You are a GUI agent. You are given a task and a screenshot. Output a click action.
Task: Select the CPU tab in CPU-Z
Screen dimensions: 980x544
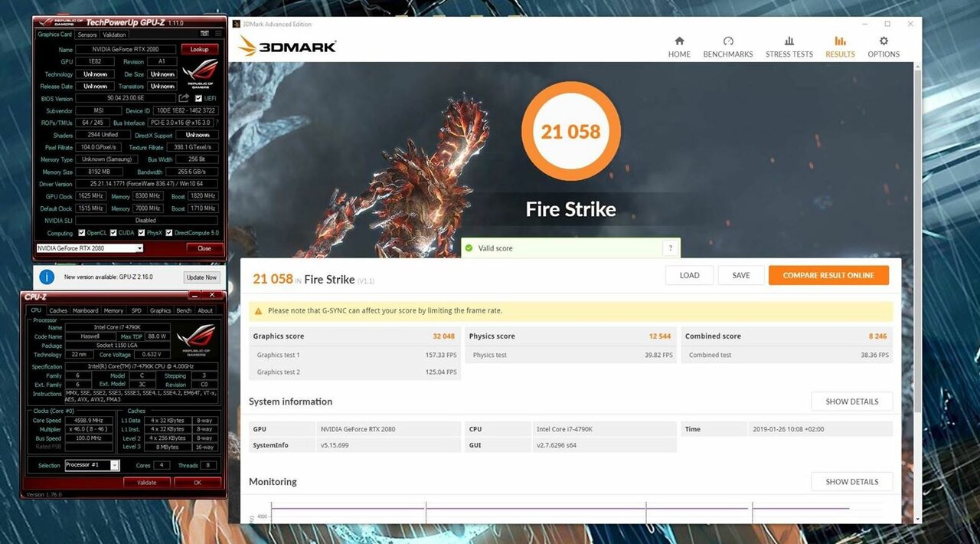tap(35, 310)
